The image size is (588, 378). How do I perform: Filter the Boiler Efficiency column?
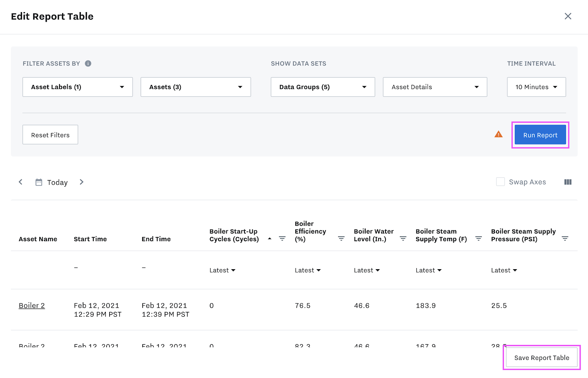point(341,239)
